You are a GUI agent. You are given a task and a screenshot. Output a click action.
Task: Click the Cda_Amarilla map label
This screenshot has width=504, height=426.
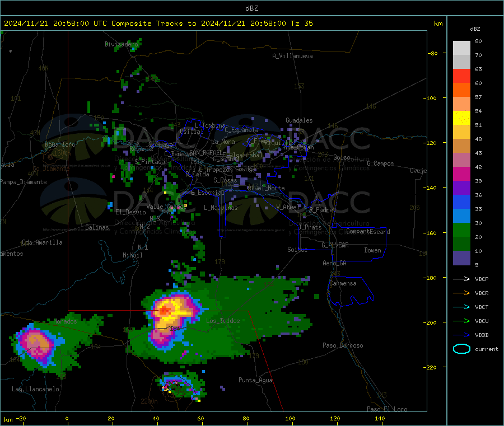(42, 242)
